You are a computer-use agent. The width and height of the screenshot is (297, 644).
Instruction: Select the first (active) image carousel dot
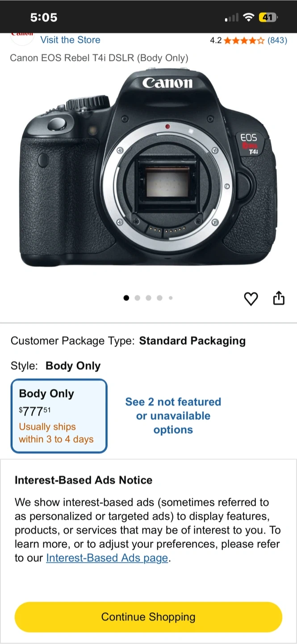point(126,298)
